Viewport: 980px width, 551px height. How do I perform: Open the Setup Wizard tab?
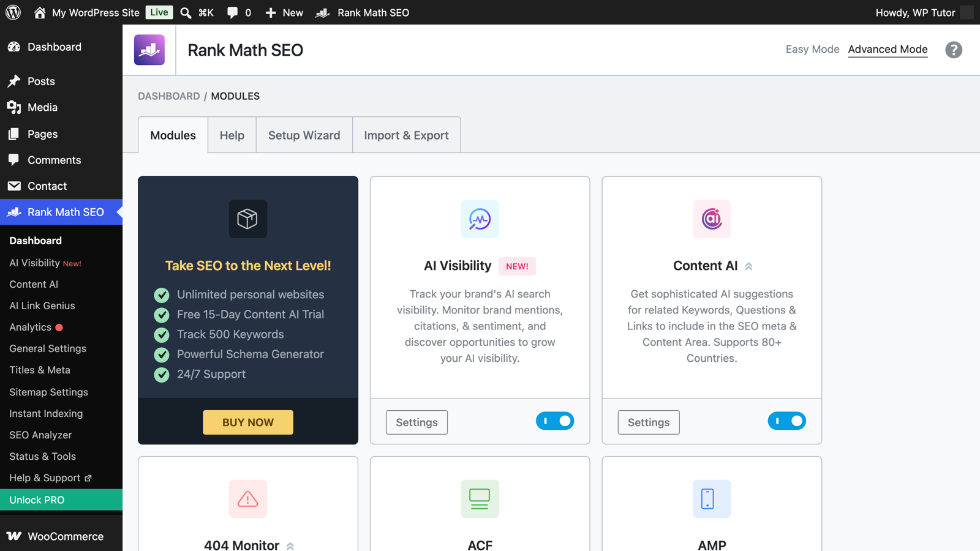[x=304, y=135]
